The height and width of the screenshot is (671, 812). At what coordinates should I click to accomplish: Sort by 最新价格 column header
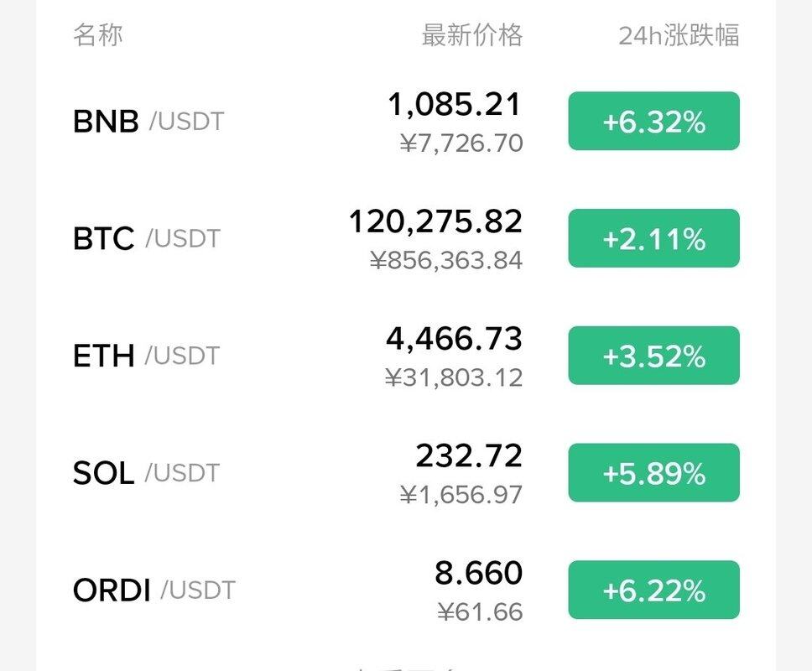pos(471,35)
